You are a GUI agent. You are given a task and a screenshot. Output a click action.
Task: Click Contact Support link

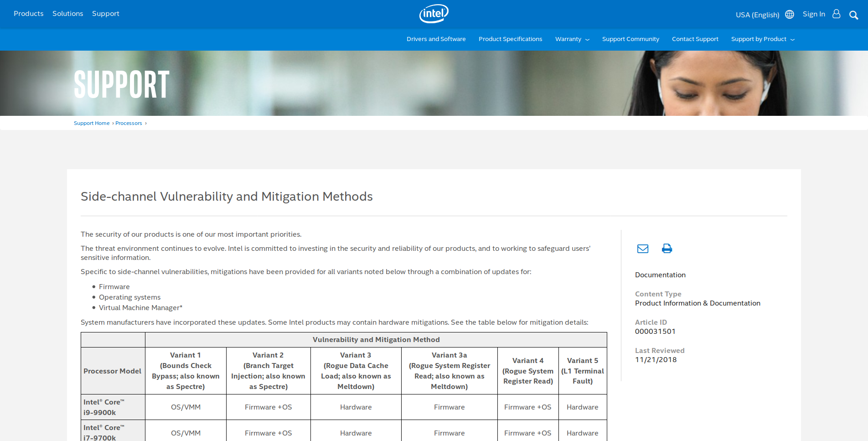pyautogui.click(x=695, y=39)
